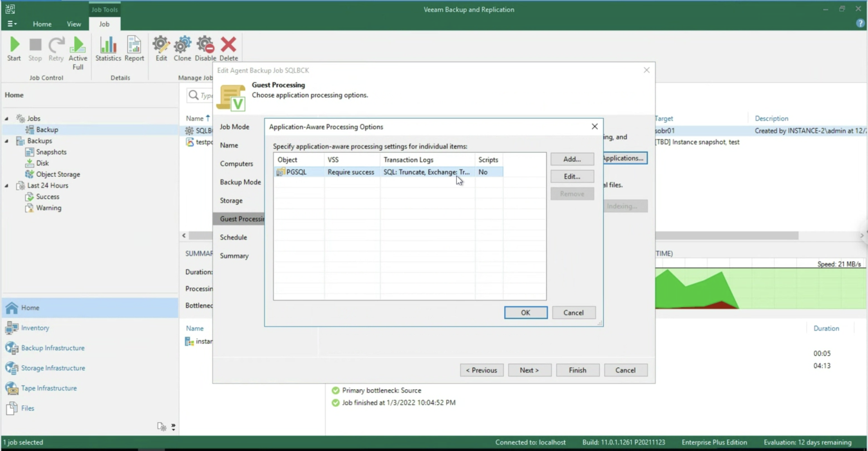The image size is (868, 451).
Task: Close the Edit Agent Backup Job dialog
Action: click(x=646, y=70)
